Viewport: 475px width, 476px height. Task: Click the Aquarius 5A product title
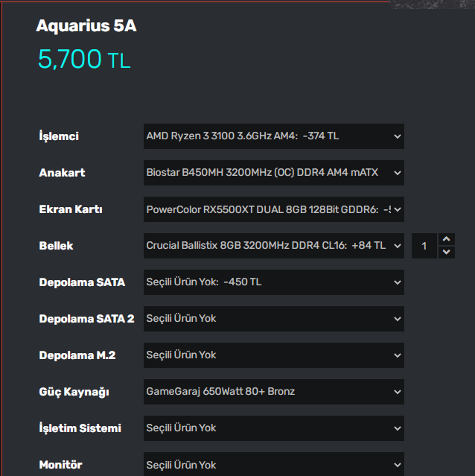tap(86, 26)
